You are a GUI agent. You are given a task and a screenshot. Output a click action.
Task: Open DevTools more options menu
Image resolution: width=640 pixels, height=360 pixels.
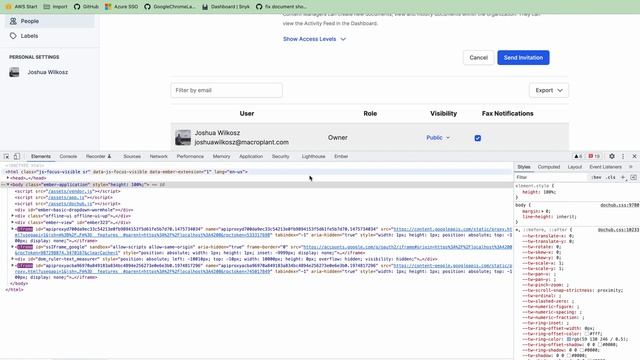tap(623, 156)
